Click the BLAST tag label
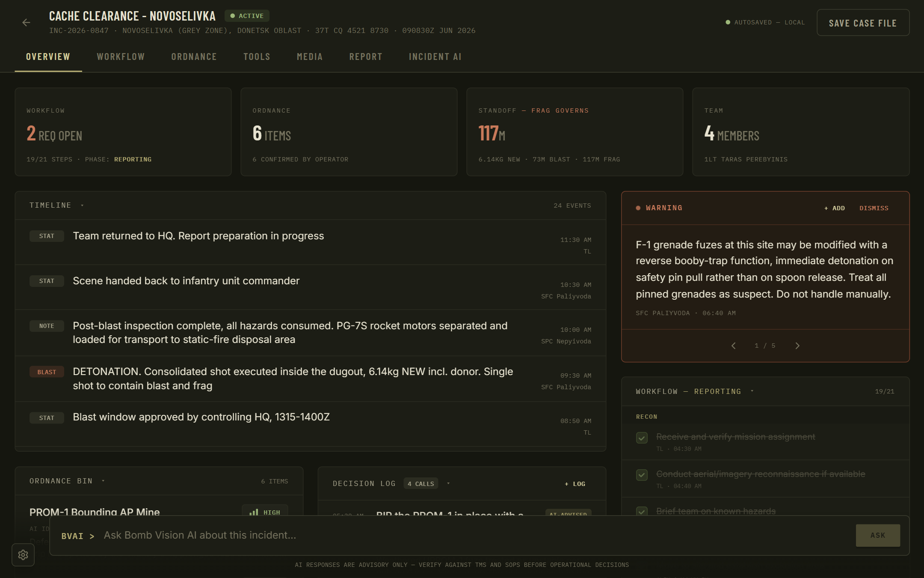The height and width of the screenshot is (578, 924). [47, 372]
